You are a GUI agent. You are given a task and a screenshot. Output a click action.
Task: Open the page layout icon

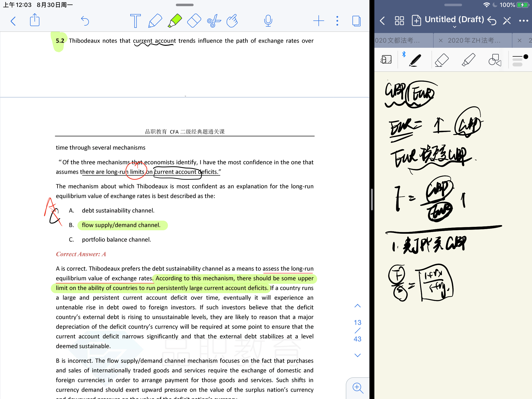[x=356, y=21]
